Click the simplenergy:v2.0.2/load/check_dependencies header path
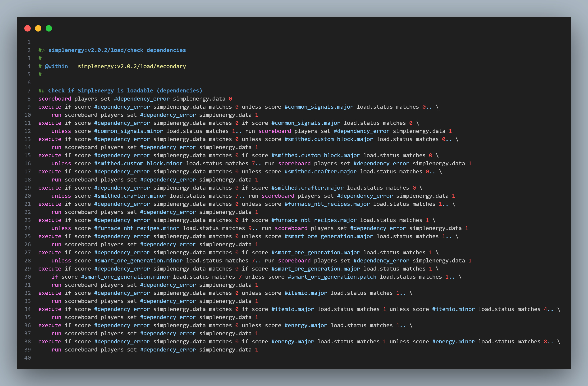 point(117,50)
